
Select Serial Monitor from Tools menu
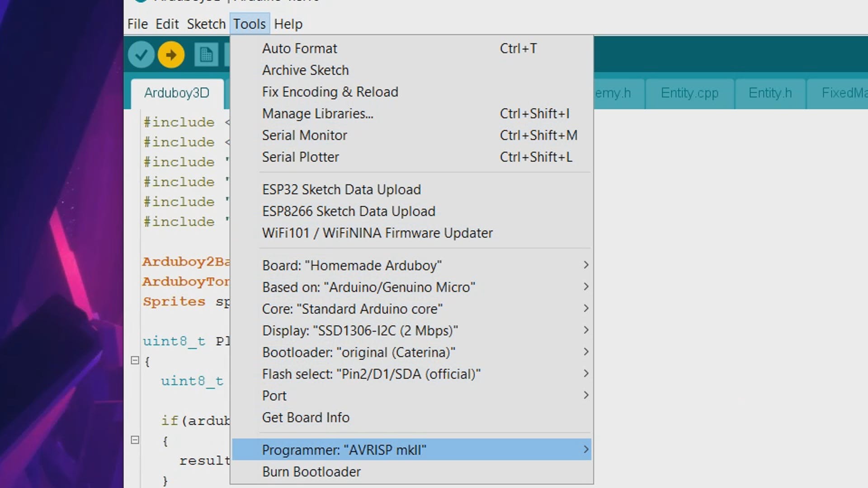point(305,135)
